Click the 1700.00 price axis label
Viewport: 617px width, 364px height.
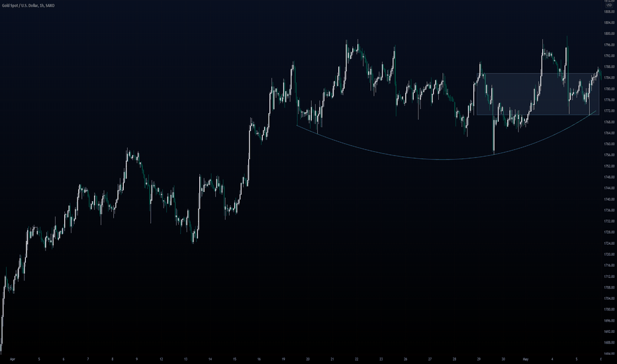click(609, 309)
